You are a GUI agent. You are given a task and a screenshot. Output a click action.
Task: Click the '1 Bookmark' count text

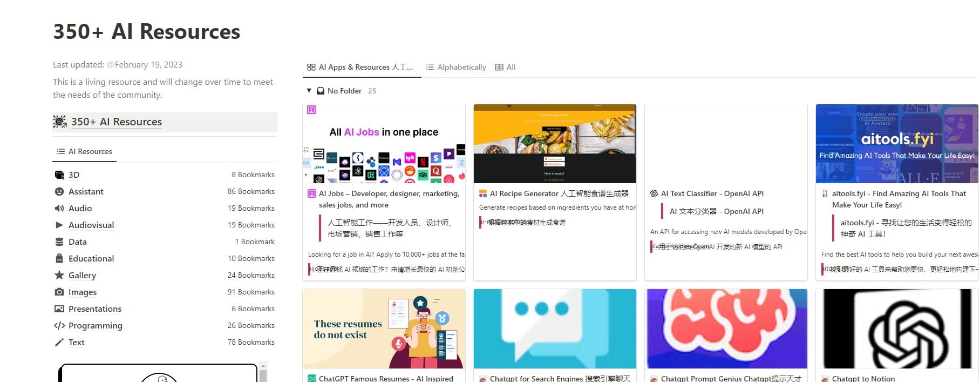(x=255, y=242)
